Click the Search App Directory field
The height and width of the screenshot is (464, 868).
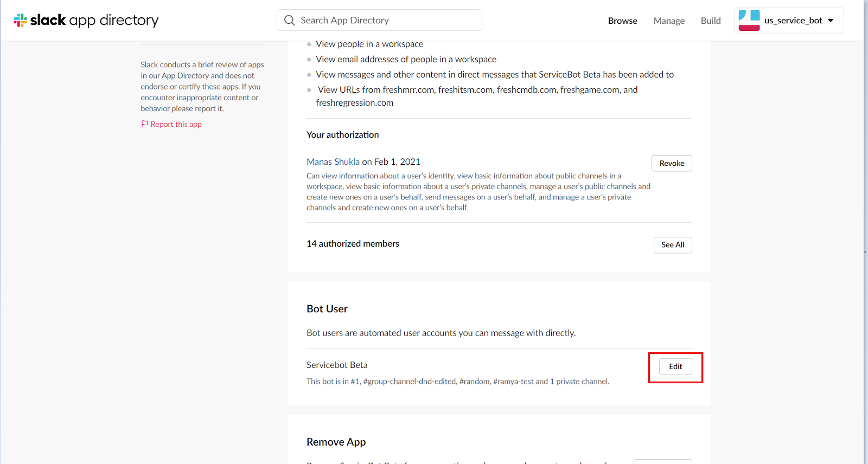point(379,20)
